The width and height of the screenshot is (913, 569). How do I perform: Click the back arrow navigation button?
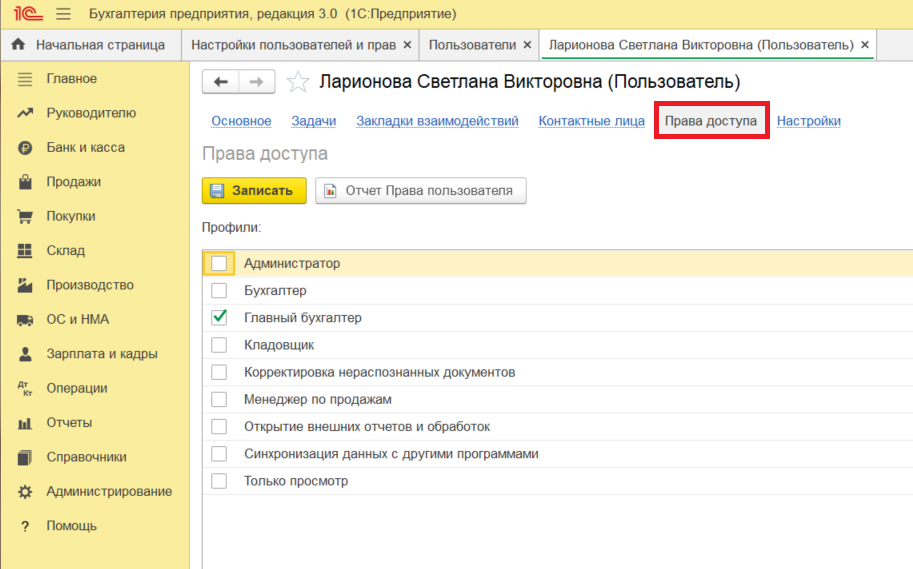coord(221,82)
